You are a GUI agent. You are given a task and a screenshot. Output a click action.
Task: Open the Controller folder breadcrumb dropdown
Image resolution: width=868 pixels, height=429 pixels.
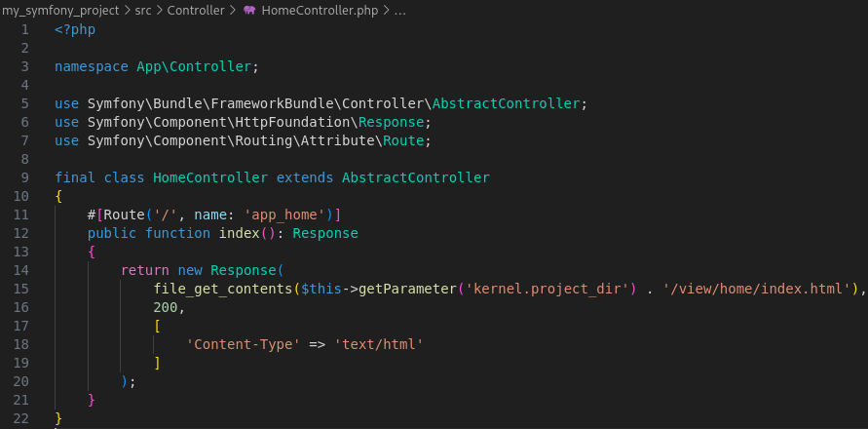[195, 10]
